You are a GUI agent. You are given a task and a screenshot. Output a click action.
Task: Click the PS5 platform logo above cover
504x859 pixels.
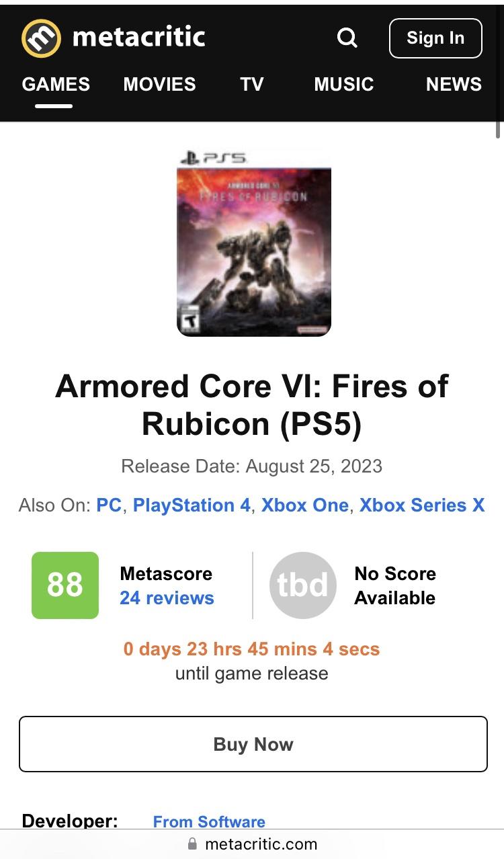[214, 158]
